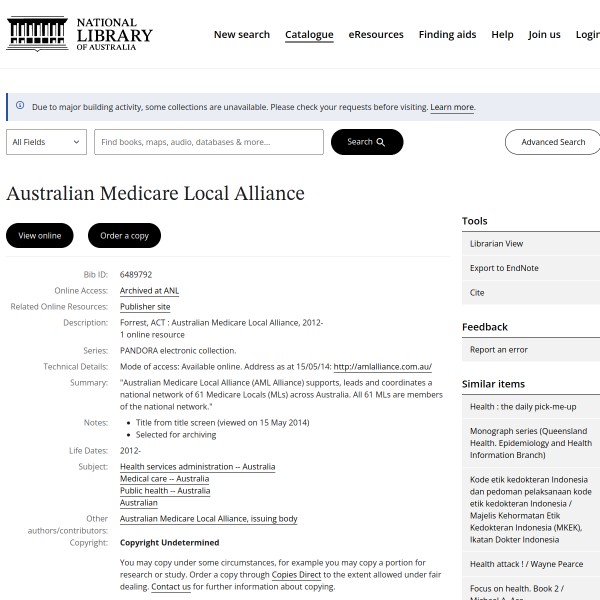The height and width of the screenshot is (600, 600).
Task: Open subject Public health -- Australia
Action: (165, 491)
